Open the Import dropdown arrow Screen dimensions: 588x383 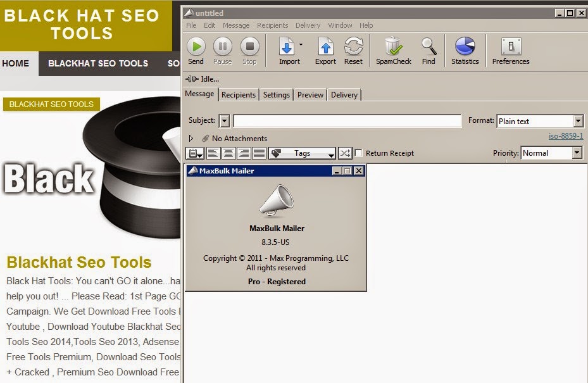301,45
